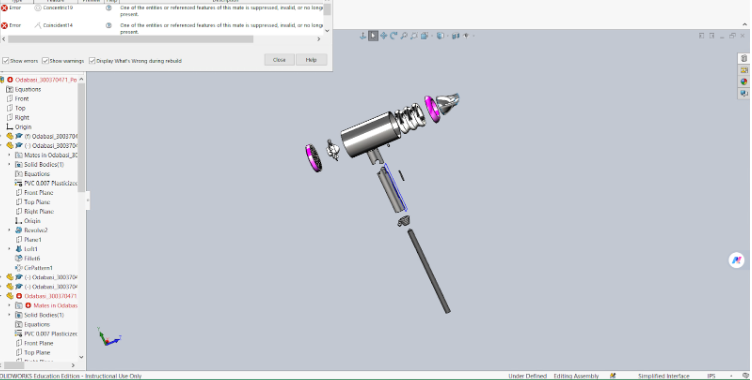Image resolution: width=752 pixels, height=380 pixels.
Task: Toggle the Show errors checkbox
Action: [x=6, y=61]
